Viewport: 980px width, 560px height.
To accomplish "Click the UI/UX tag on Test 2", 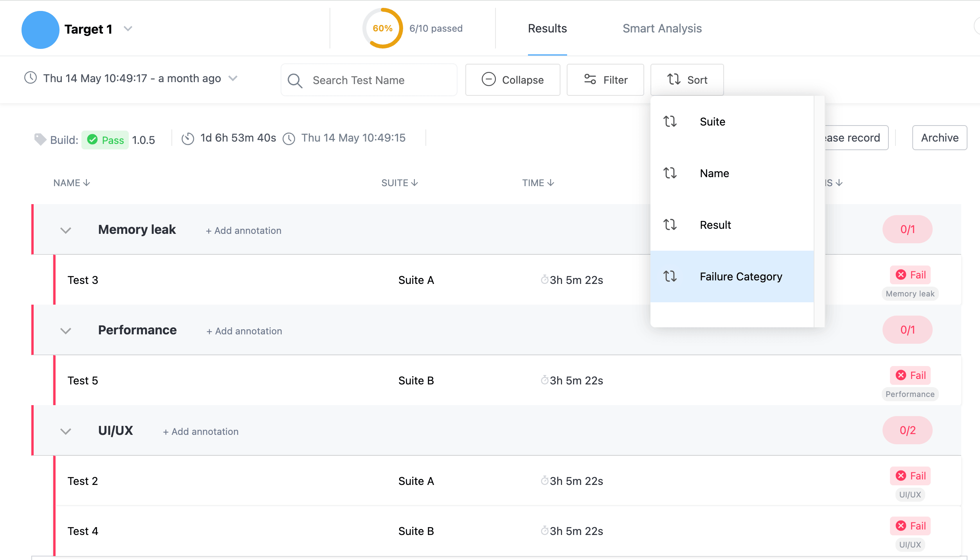I will (910, 495).
